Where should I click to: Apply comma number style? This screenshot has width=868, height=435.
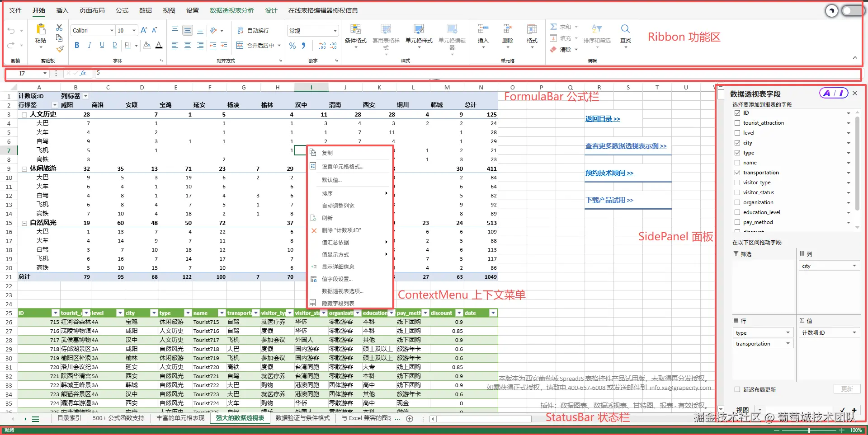coord(304,46)
